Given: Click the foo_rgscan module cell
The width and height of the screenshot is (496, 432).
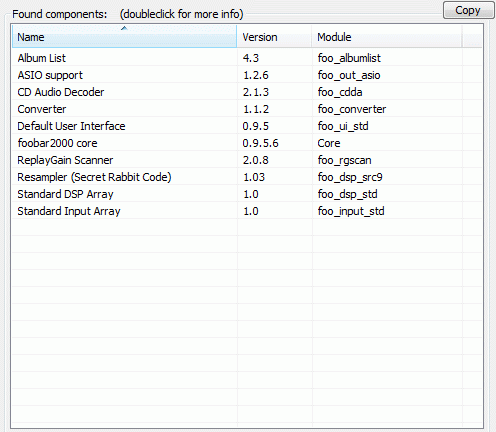Looking at the screenshot, I should 344,160.
